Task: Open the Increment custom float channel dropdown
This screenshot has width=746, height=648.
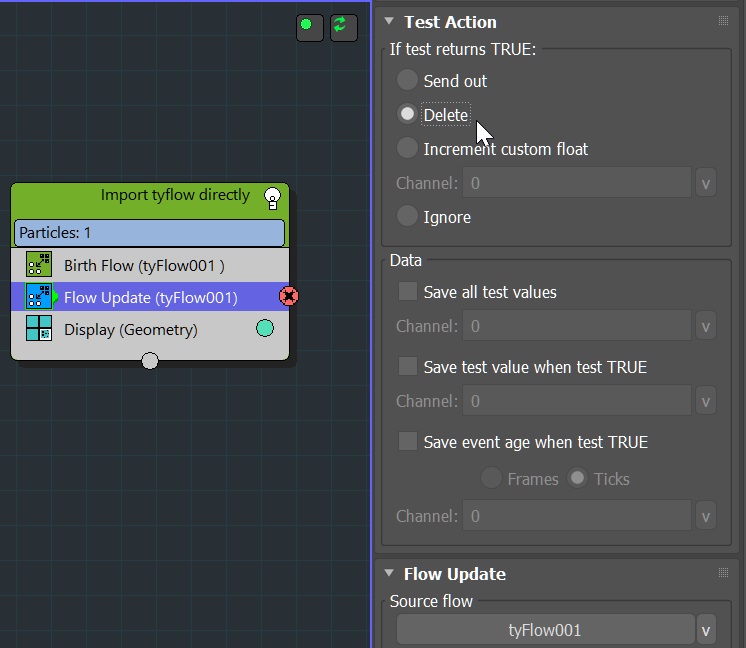Action: point(706,183)
